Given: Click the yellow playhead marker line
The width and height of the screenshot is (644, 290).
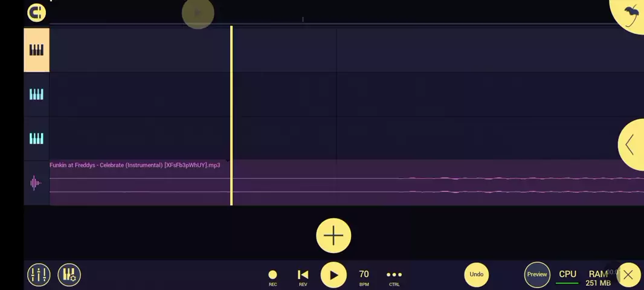Looking at the screenshot, I should [x=231, y=115].
